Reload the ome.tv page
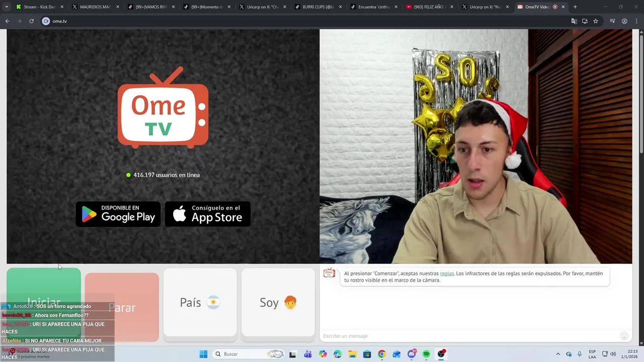 [x=31, y=21]
